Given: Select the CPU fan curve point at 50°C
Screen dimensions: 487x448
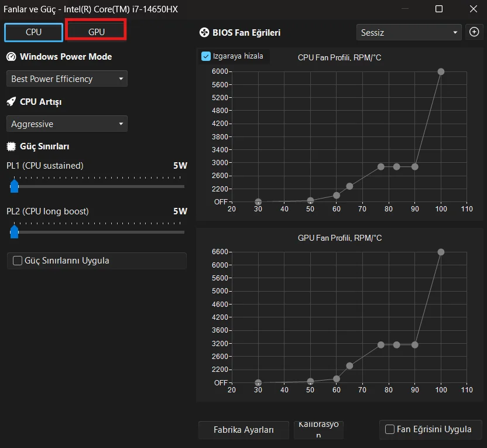Looking at the screenshot, I should click(310, 200).
